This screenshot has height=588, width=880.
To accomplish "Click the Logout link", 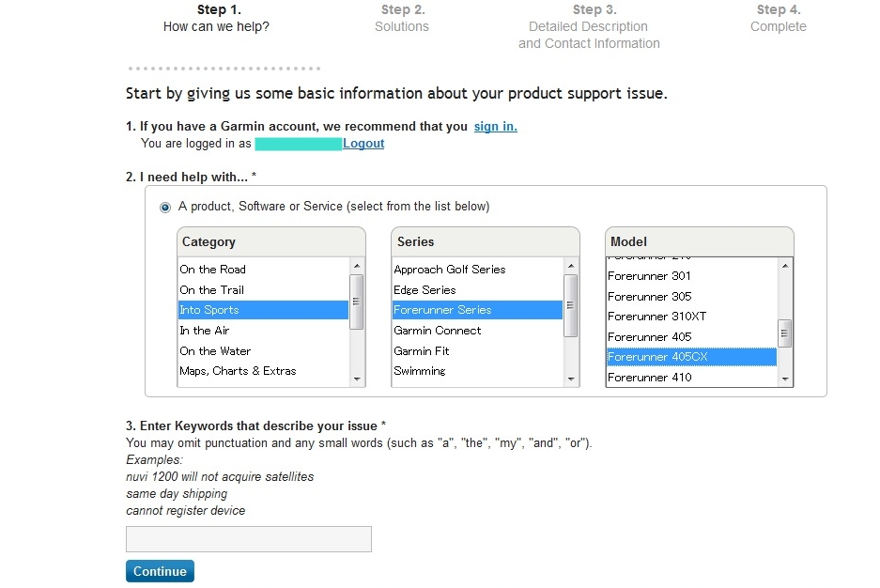I will tap(363, 144).
